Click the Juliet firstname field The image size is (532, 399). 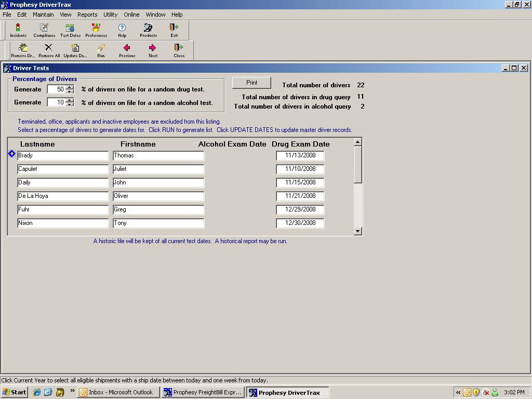tap(158, 169)
